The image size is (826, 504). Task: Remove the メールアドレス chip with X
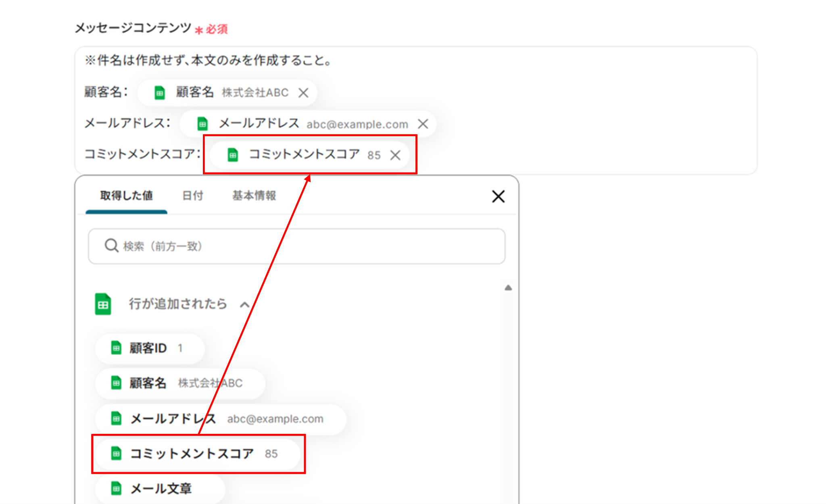click(x=423, y=124)
